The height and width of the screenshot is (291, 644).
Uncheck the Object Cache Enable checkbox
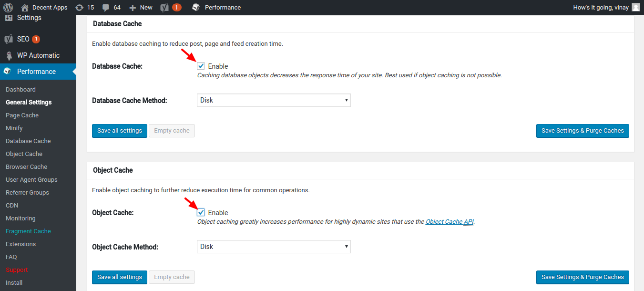(201, 213)
